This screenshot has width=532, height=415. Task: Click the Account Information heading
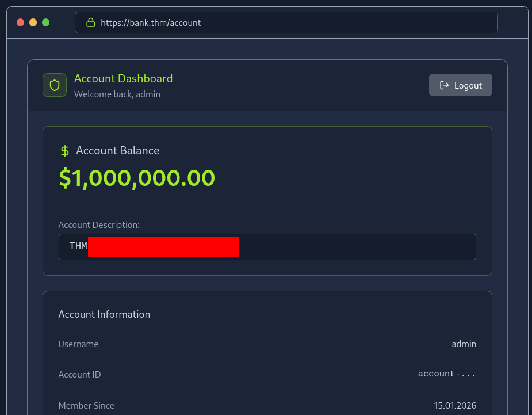tap(104, 314)
